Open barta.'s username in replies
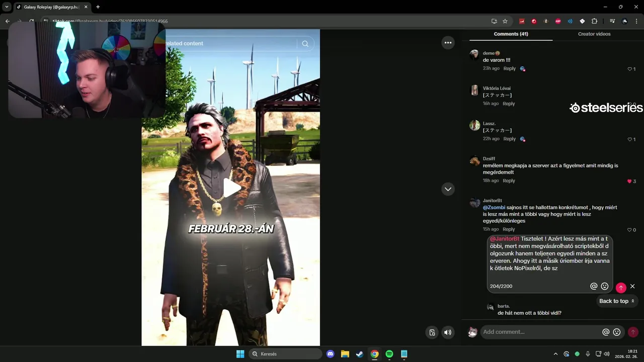644x362 pixels. [504, 306]
